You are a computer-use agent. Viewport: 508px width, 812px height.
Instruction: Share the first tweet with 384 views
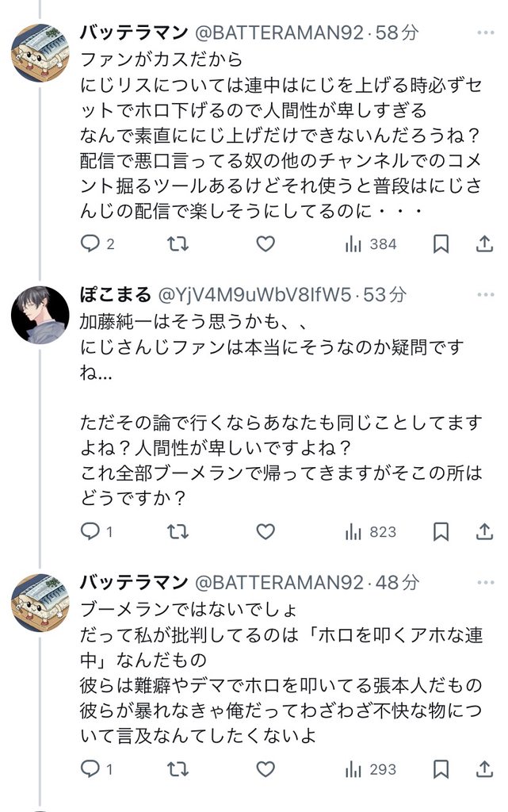[484, 243]
